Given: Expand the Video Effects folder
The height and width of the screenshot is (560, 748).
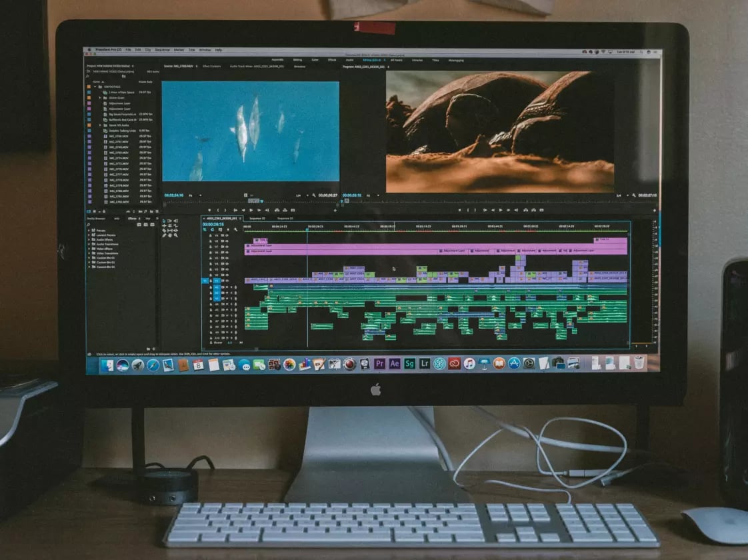Looking at the screenshot, I should tap(89, 249).
